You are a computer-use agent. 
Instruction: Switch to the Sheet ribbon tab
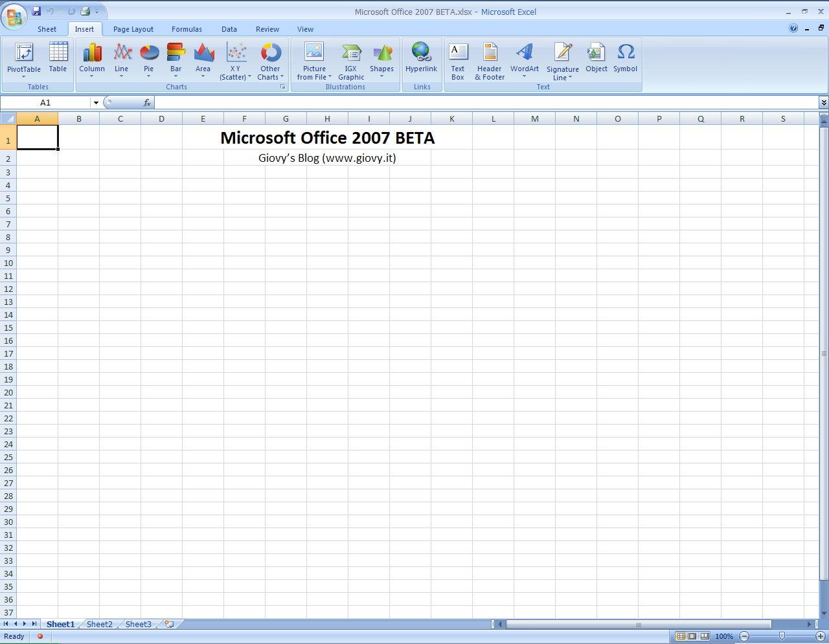coord(47,29)
